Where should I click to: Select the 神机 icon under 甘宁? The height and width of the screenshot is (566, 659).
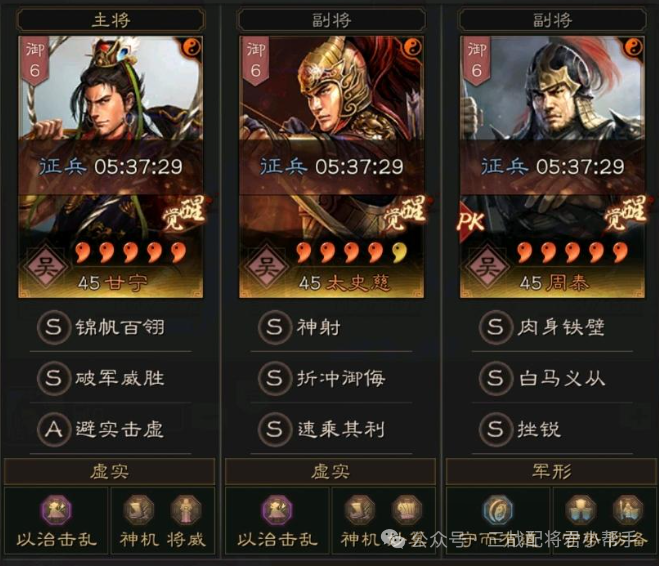pyautogui.click(x=139, y=510)
